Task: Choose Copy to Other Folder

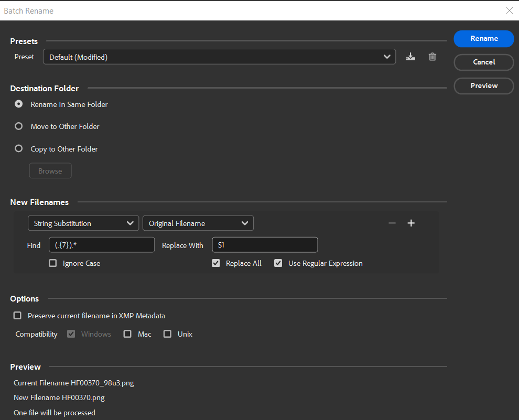Action: tap(18, 148)
